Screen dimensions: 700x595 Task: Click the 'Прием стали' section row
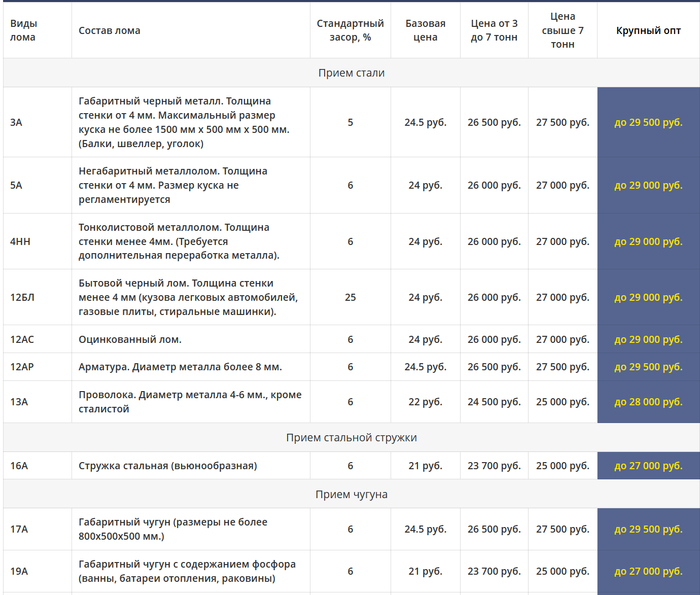point(352,73)
